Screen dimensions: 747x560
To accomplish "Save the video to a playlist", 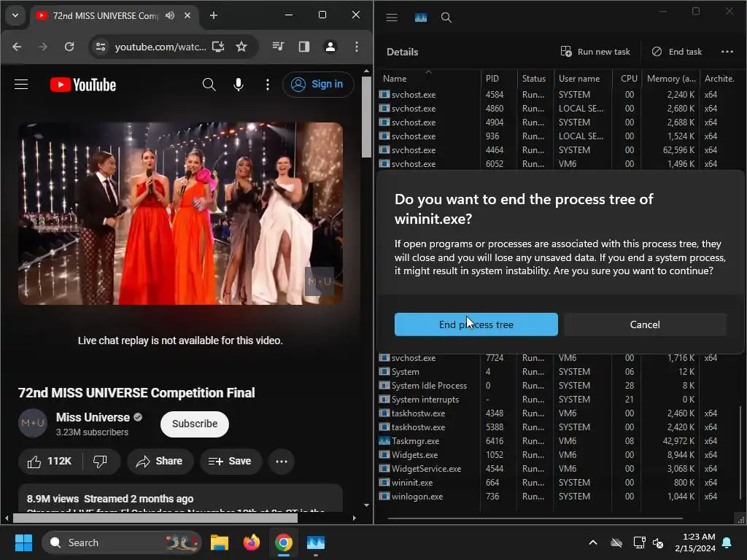I will [x=231, y=461].
